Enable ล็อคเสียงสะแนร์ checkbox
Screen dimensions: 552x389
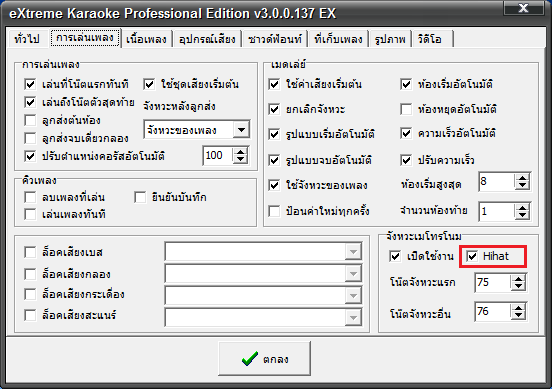(30, 315)
